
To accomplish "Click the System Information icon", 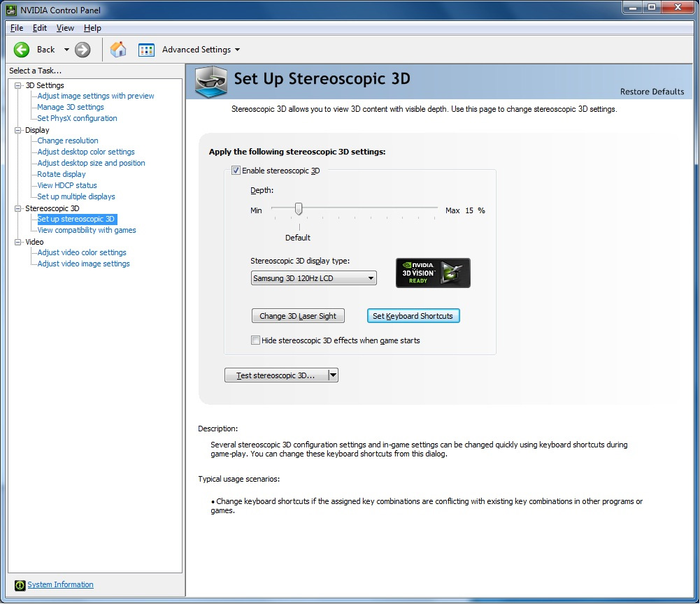I will tap(20, 585).
